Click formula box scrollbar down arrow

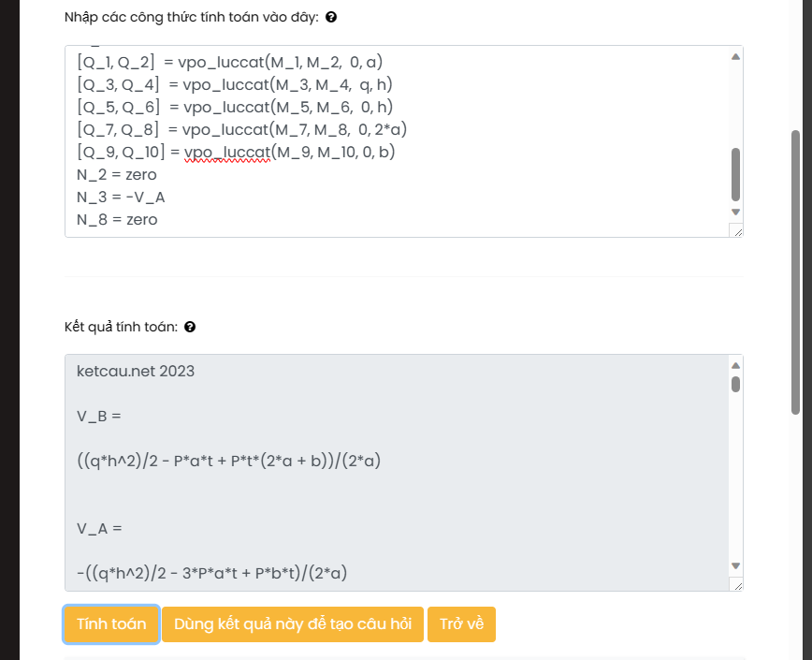click(735, 212)
